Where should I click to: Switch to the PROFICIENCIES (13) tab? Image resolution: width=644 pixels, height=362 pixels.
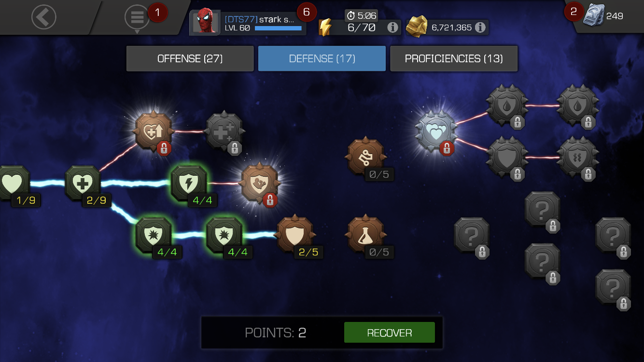(454, 58)
